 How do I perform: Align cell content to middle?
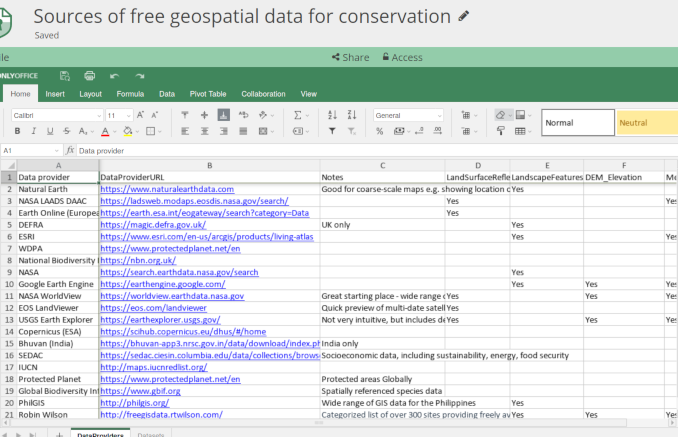pos(204,115)
